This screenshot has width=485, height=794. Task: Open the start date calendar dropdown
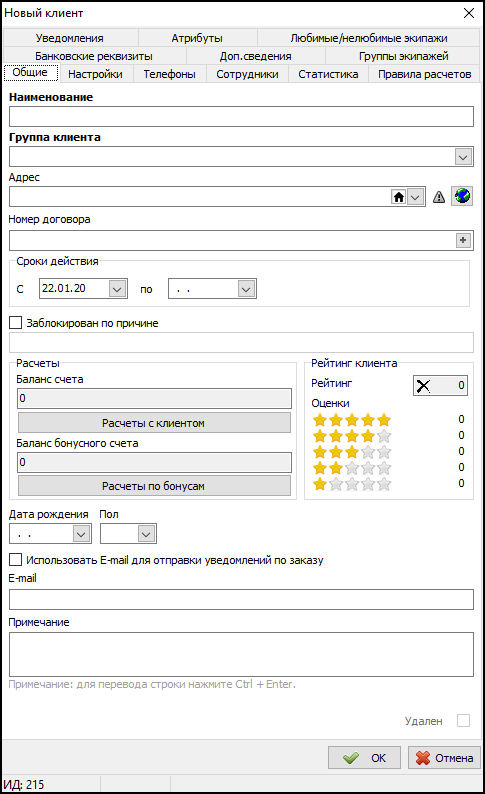click(117, 289)
